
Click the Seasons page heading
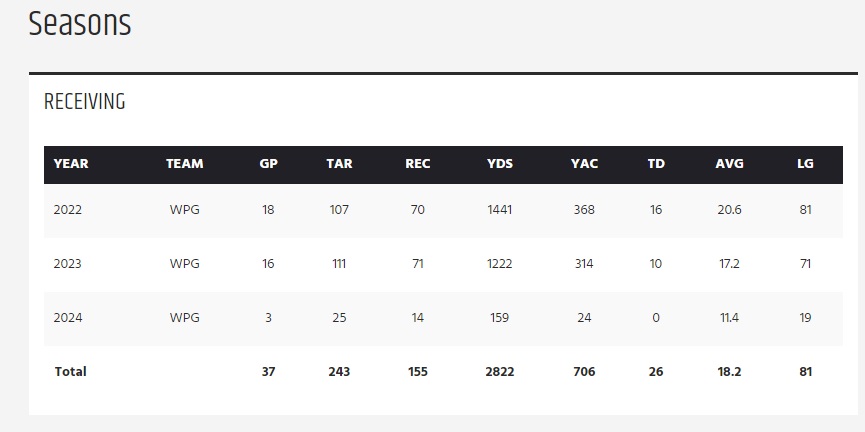coord(80,23)
